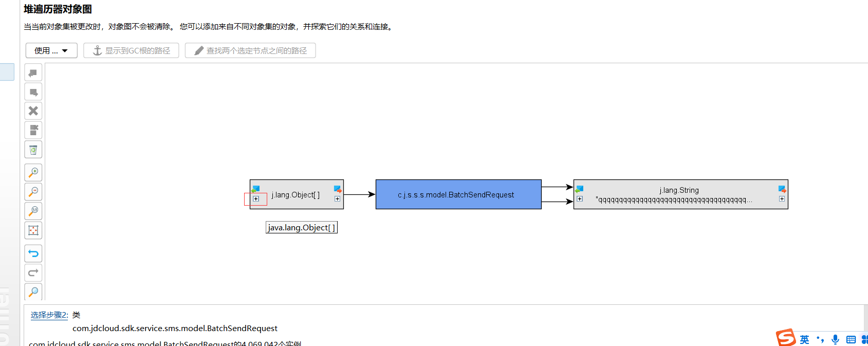
Task: Click the blue undo arrow icon
Action: 33,253
